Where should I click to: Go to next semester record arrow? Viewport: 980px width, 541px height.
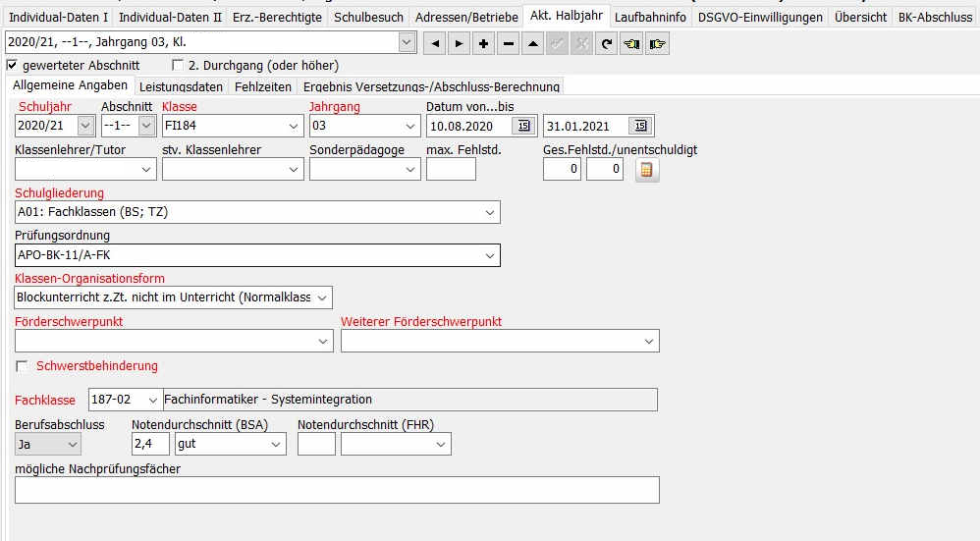(x=459, y=44)
